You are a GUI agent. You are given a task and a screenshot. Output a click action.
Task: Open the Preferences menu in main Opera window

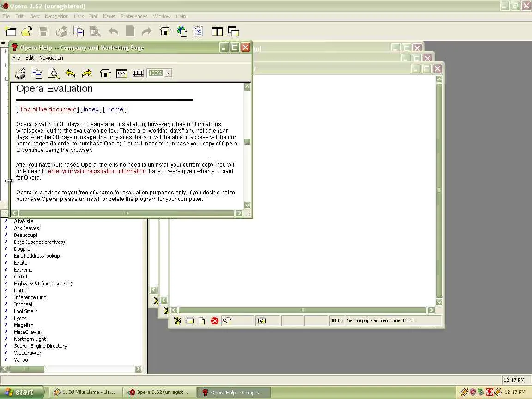[x=134, y=16]
